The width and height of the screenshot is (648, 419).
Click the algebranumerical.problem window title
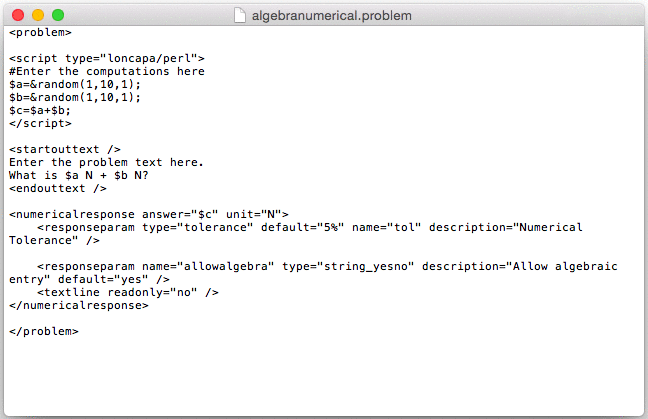click(x=331, y=16)
